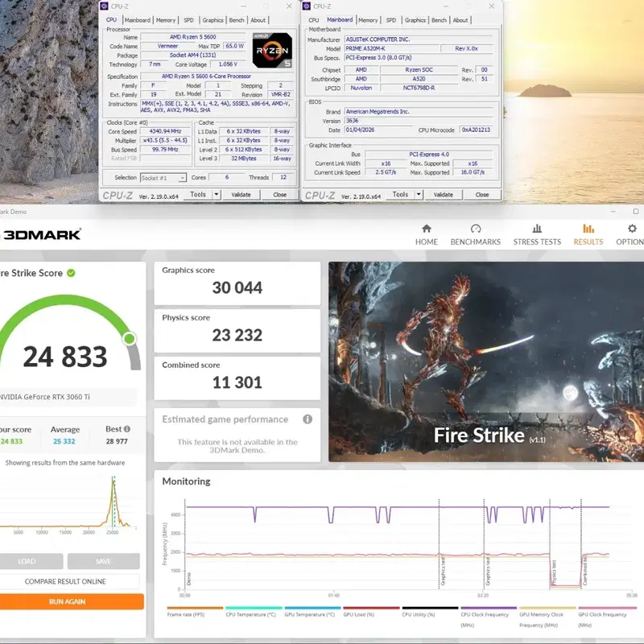Click the greyed SAVE button
644x644 pixels.
(x=104, y=561)
